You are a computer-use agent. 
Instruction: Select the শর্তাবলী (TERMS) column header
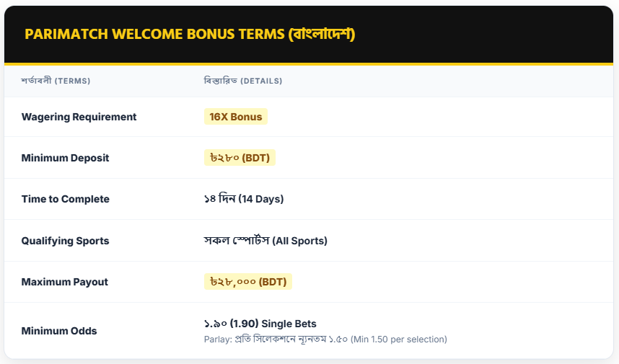tap(56, 81)
